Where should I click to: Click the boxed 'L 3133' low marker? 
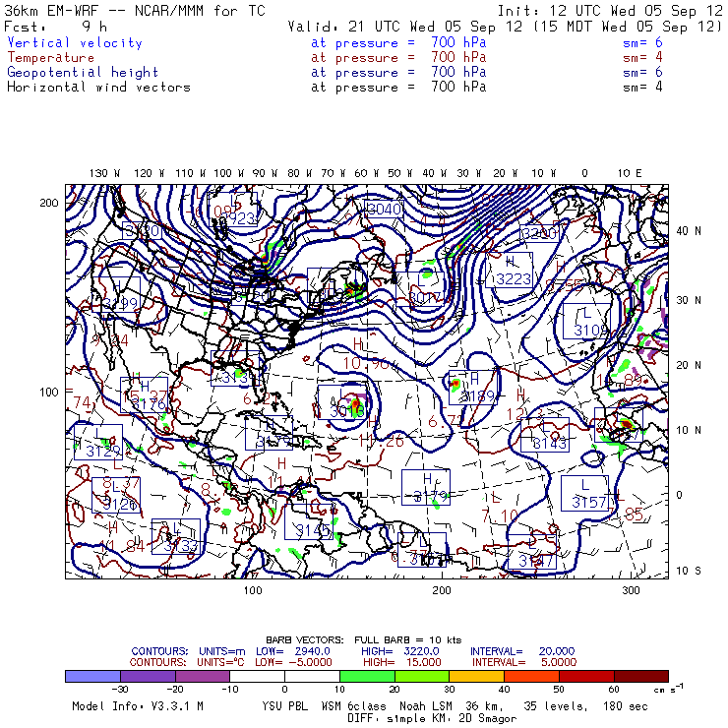pyautogui.click(x=176, y=536)
